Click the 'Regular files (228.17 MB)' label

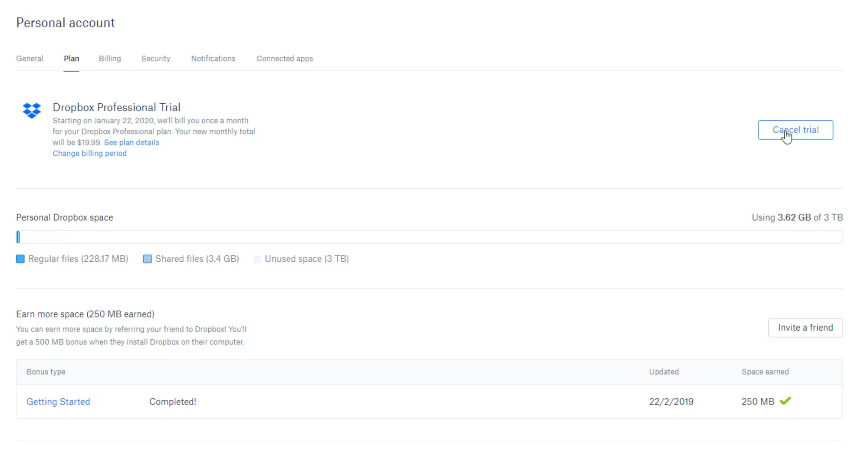point(78,259)
